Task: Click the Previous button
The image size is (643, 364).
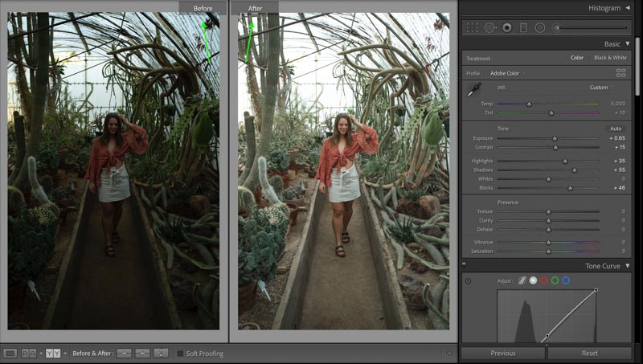Action: 503,353
